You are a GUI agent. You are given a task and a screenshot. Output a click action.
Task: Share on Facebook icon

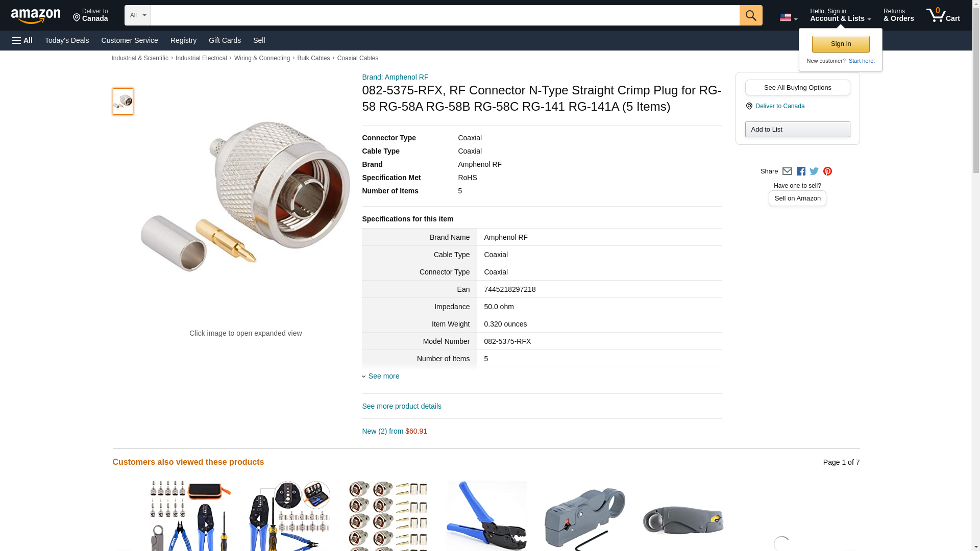click(801, 171)
